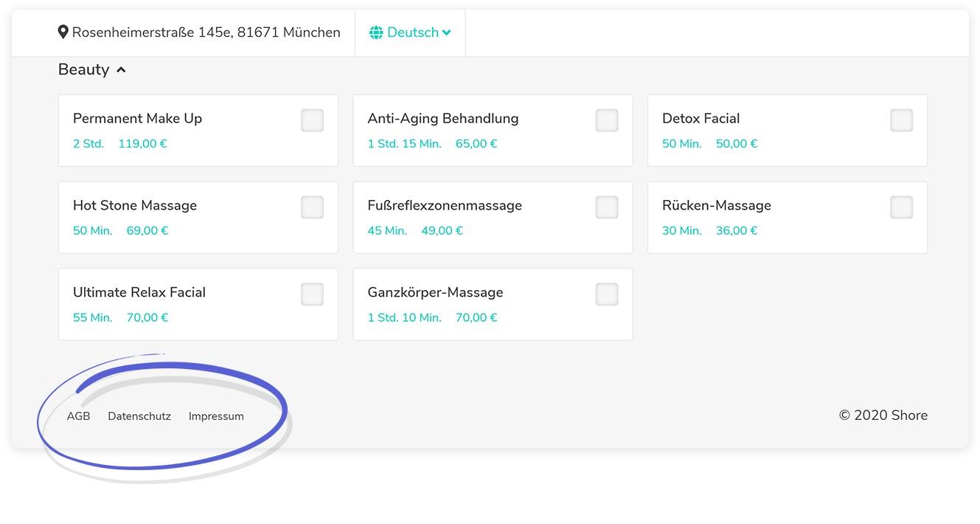Open the Deutsch language dropdown

click(411, 32)
